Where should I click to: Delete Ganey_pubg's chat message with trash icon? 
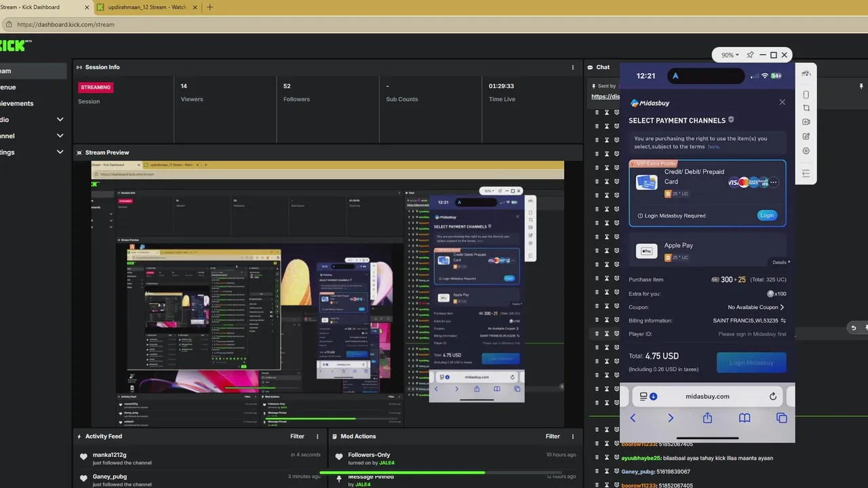pos(597,472)
